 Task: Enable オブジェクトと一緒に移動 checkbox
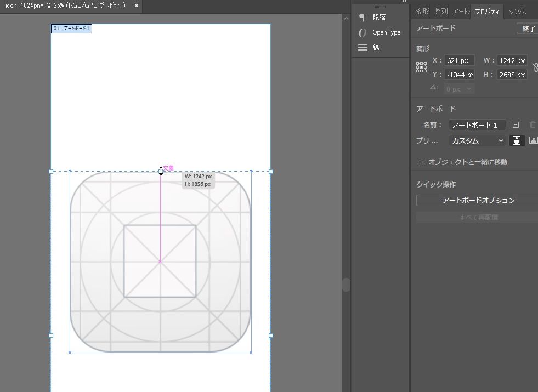421,162
